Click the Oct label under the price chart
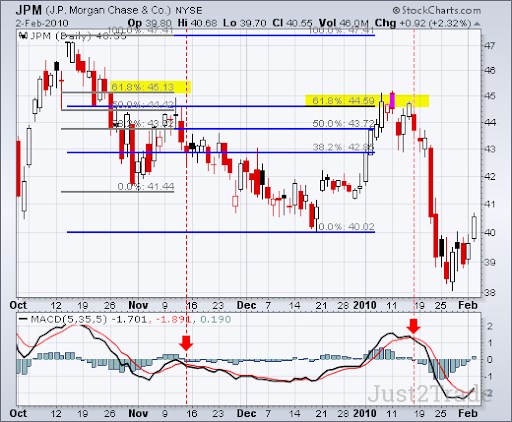The height and width of the screenshot is (422, 512). tap(18, 305)
